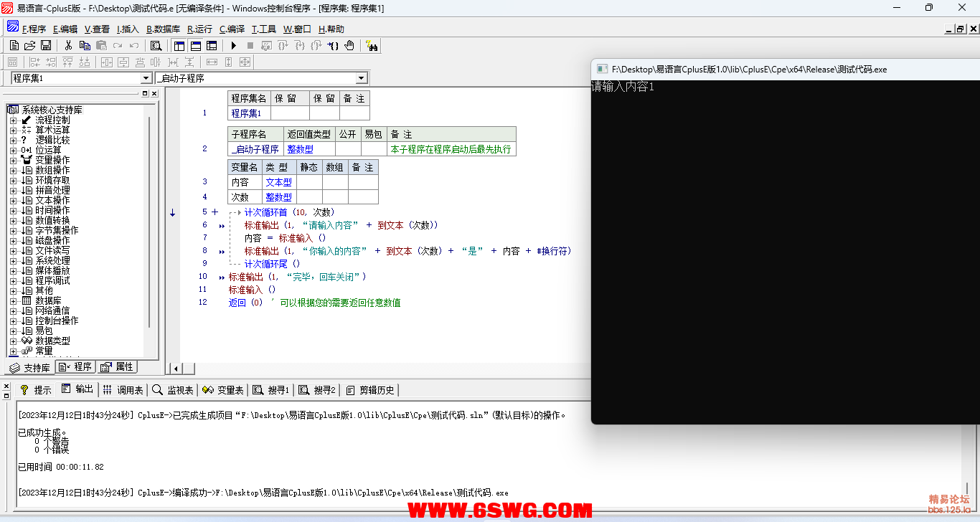Switch to the 调用表 bottom tab
This screenshot has height=522, width=980.
pos(123,390)
